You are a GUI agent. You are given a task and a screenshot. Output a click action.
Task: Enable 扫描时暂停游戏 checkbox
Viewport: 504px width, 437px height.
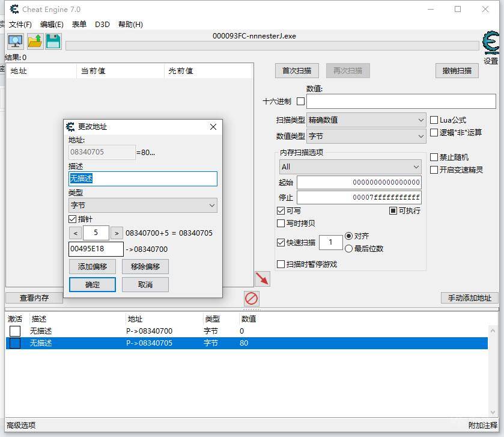pyautogui.click(x=281, y=264)
